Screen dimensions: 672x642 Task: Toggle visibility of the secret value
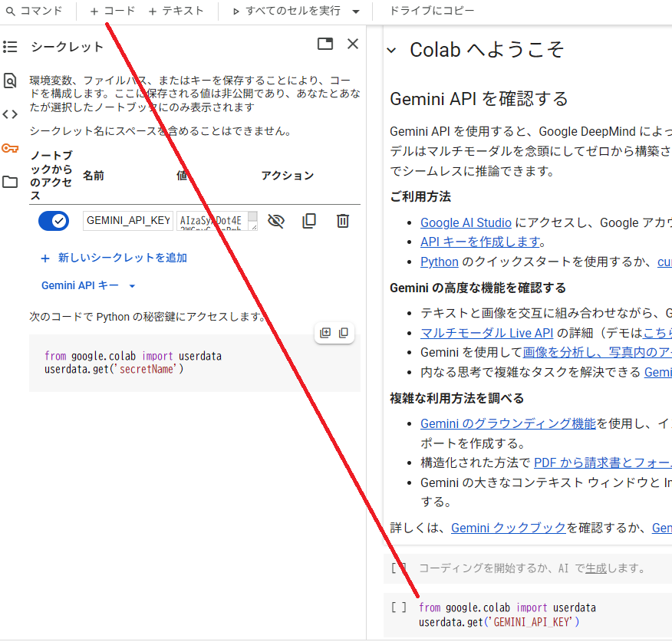276,221
